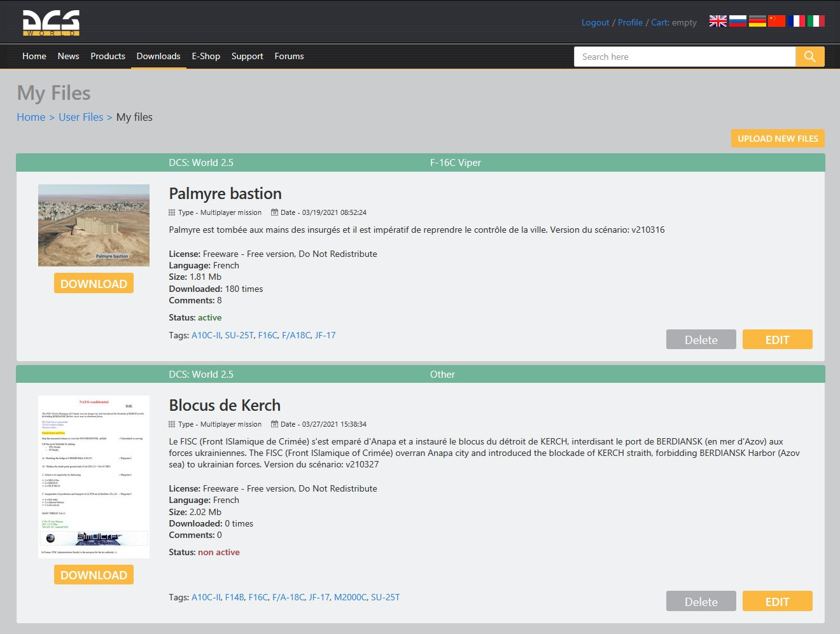Switch language to French flag
840x634 pixels.
(x=797, y=21)
